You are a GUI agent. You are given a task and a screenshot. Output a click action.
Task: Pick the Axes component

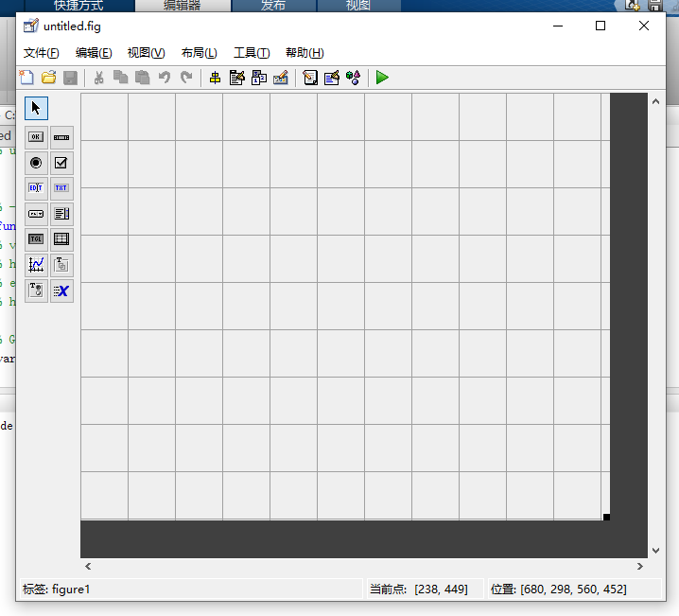click(x=36, y=265)
